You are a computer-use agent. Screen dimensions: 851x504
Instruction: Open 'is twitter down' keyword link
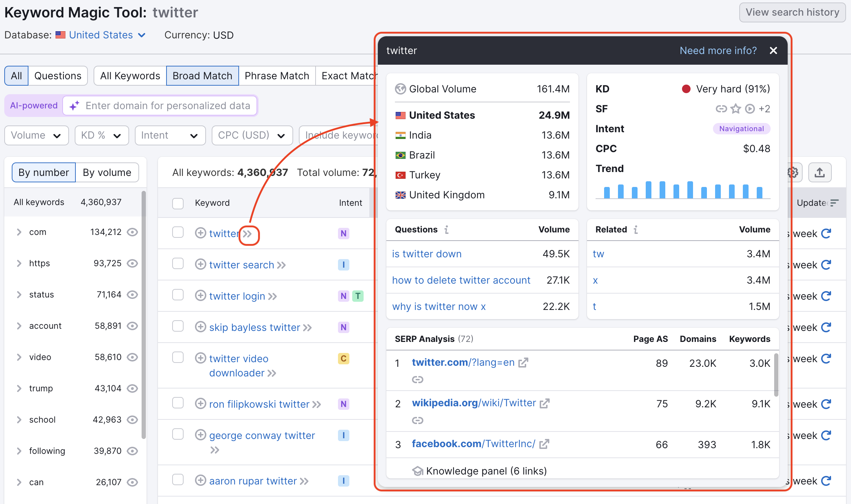[x=427, y=254]
